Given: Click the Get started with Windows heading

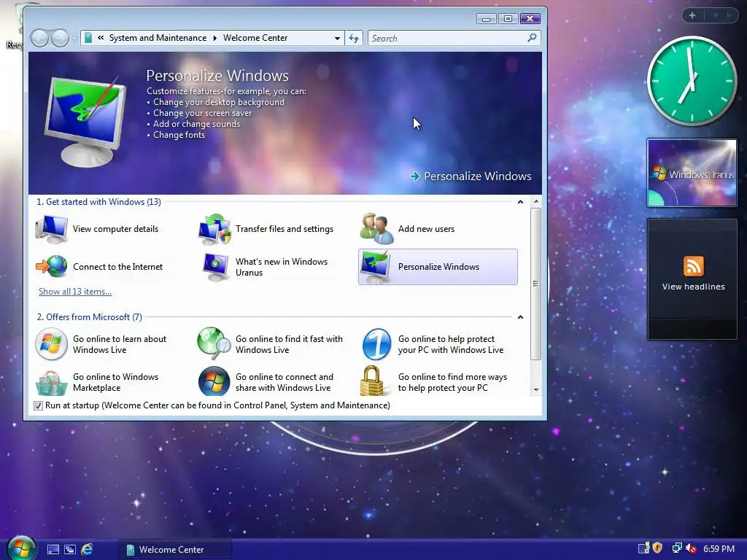Looking at the screenshot, I should (98, 202).
